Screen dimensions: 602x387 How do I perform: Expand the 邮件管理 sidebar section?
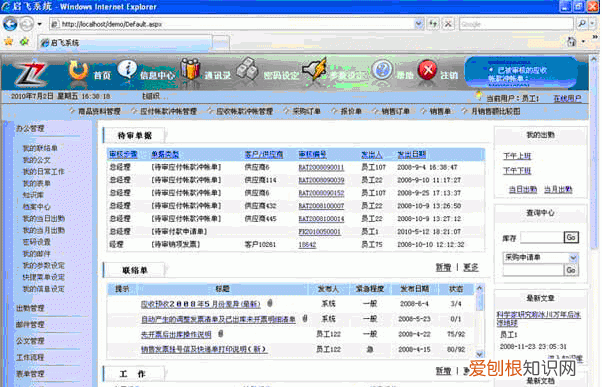point(30,324)
